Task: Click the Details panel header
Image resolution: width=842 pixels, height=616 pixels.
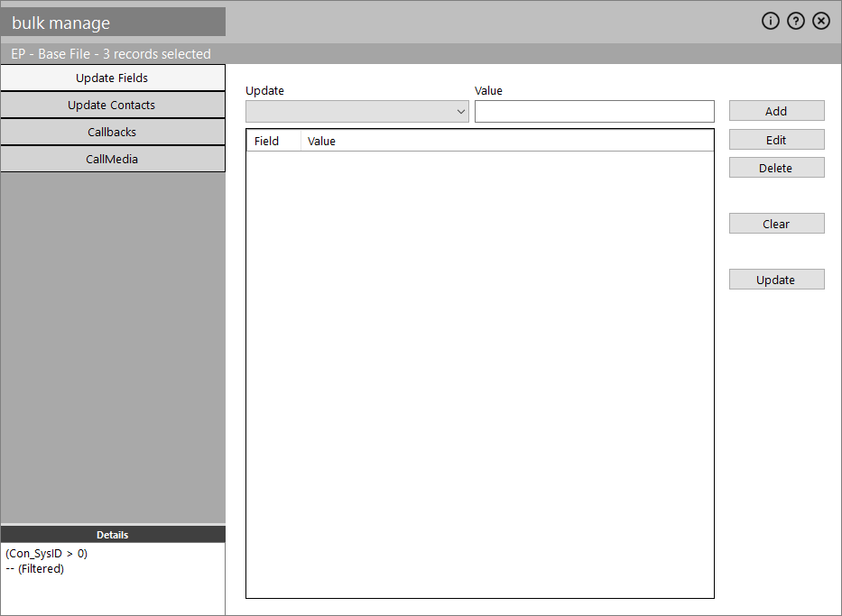Action: pyautogui.click(x=113, y=535)
